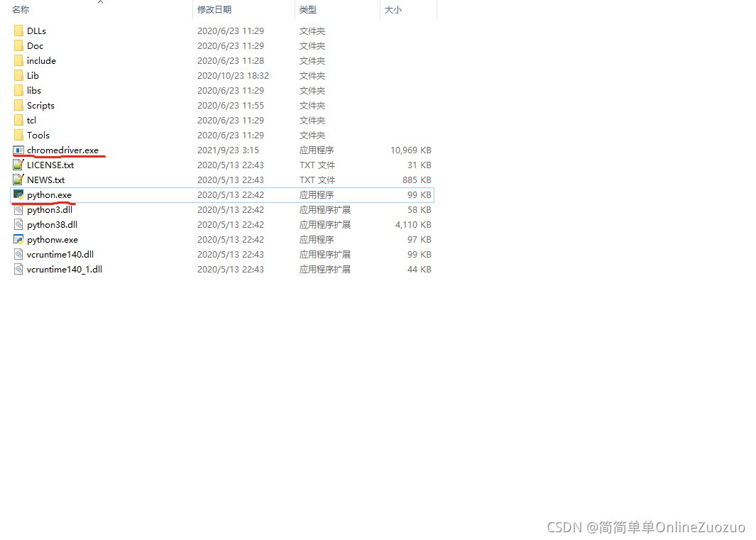Click 应用程序 type of pythonw.exe
This screenshot has height=540, width=756.
(x=317, y=240)
